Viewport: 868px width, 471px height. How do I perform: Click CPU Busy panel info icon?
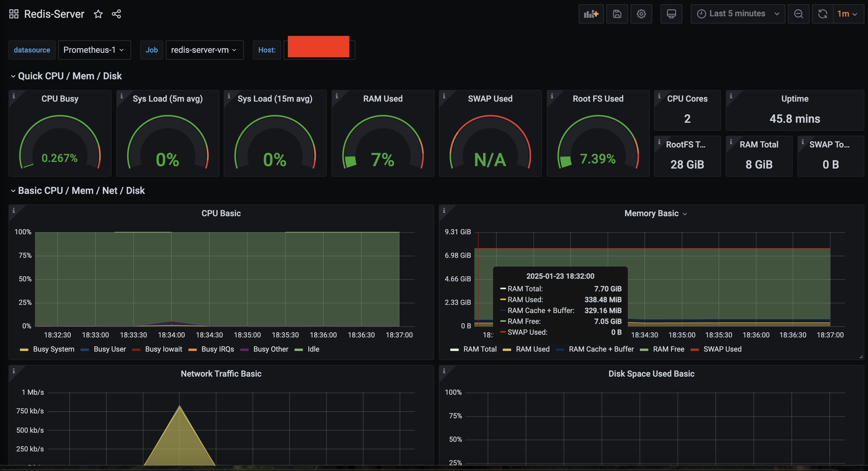pyautogui.click(x=14, y=96)
